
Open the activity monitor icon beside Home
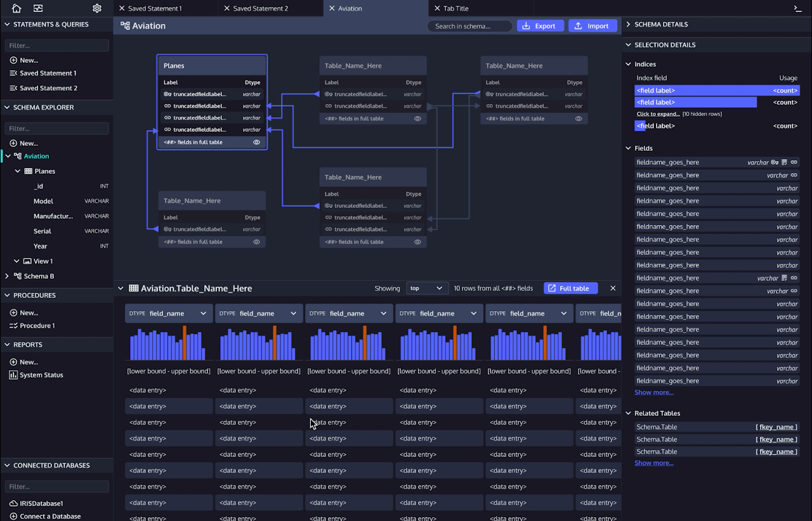38,8
